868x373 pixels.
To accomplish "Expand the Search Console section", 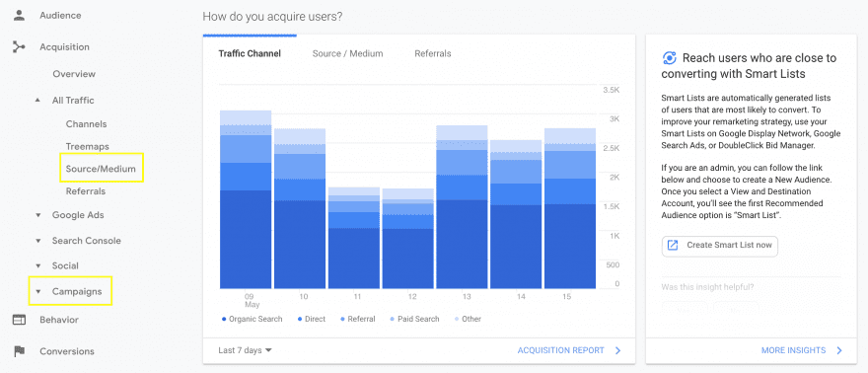I will pyautogui.click(x=38, y=241).
